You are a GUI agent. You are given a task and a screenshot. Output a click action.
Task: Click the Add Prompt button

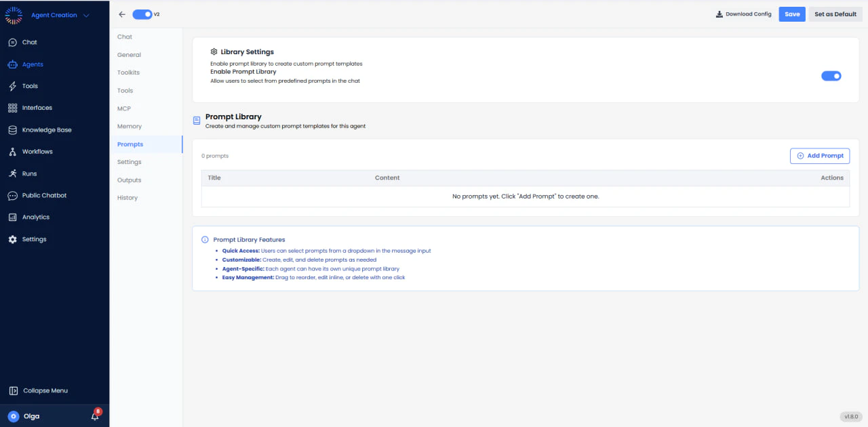click(x=819, y=156)
